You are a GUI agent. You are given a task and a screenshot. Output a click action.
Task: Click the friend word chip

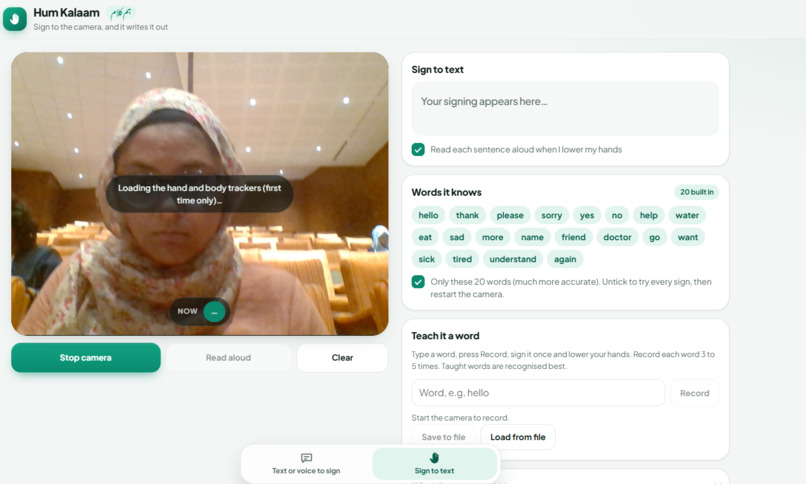coord(573,237)
